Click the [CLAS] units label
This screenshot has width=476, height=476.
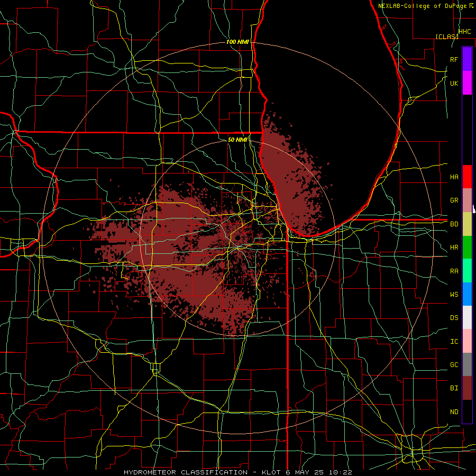447,36
